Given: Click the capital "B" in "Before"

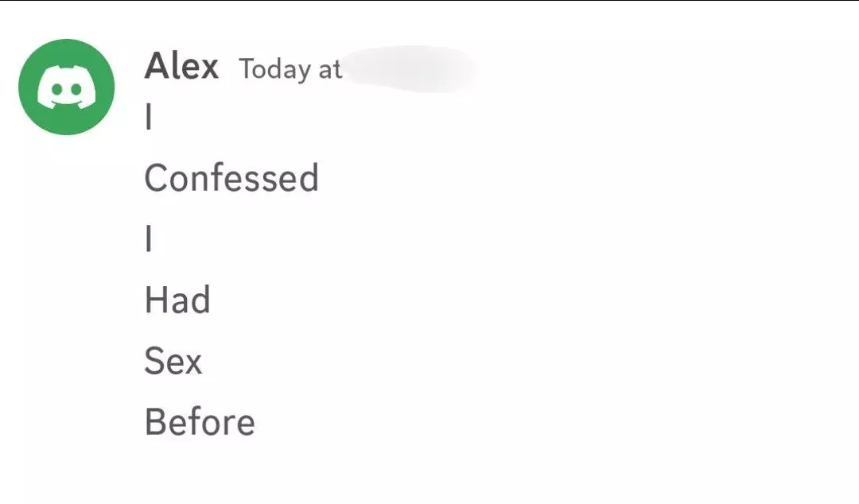Looking at the screenshot, I should (x=155, y=422).
